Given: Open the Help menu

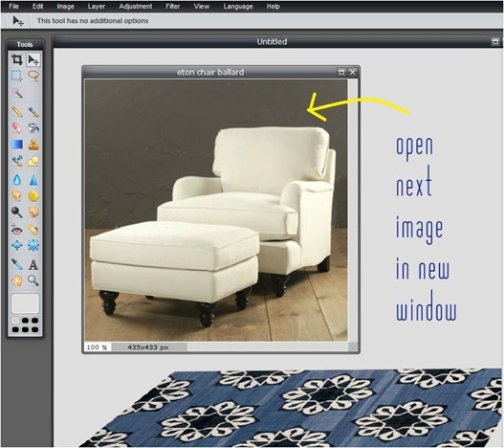Looking at the screenshot, I should tap(273, 6).
